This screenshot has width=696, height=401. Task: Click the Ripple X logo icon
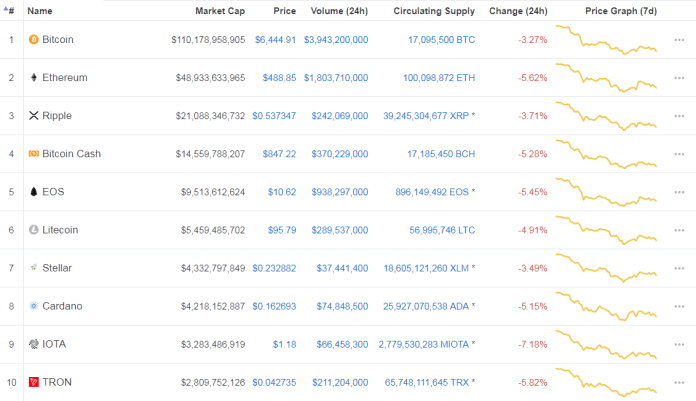click(x=34, y=116)
